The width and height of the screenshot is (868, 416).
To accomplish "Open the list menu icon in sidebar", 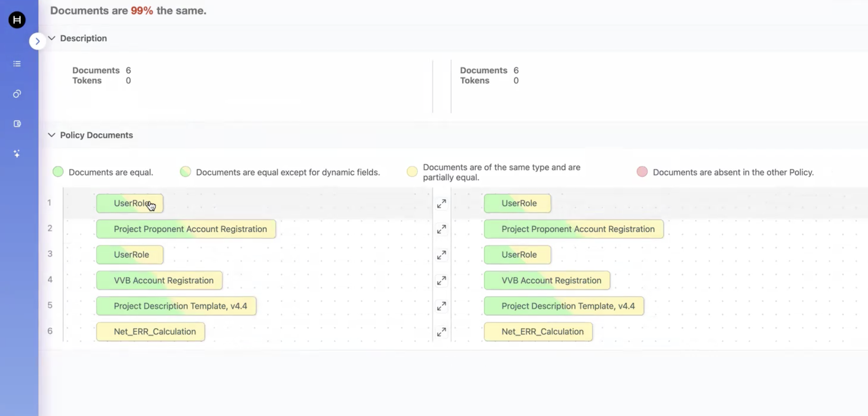I will tap(17, 64).
